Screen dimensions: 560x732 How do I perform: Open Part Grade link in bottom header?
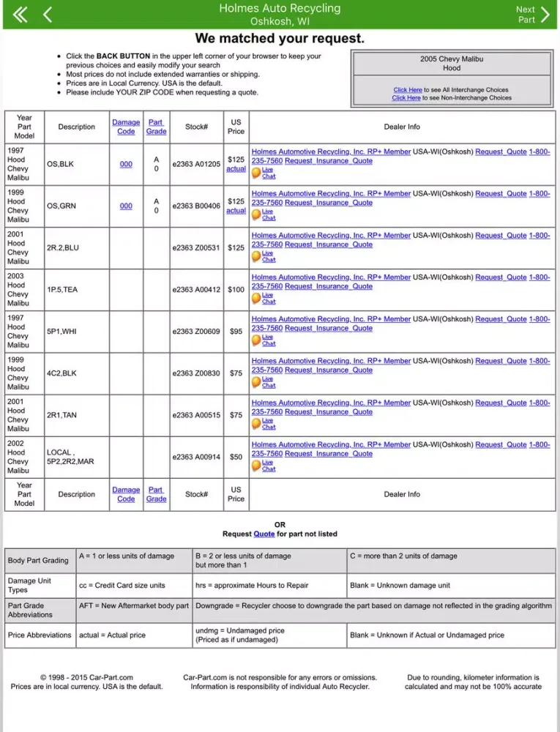(156, 494)
